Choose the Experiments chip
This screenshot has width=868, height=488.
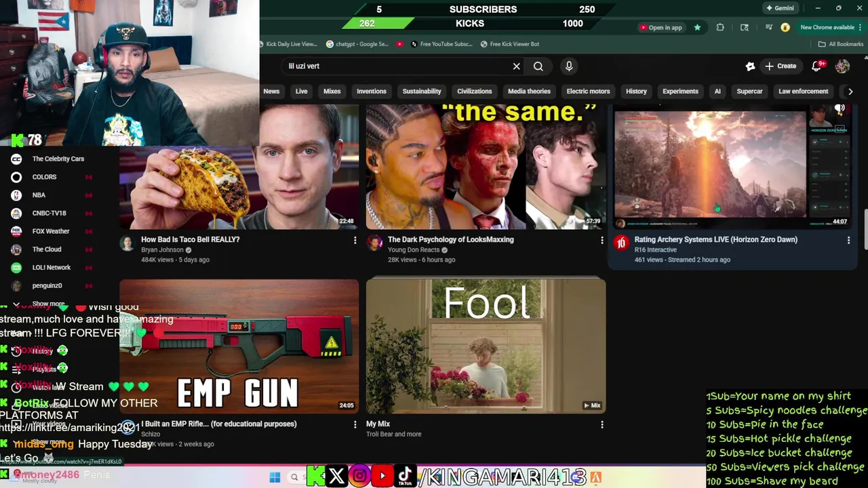680,91
